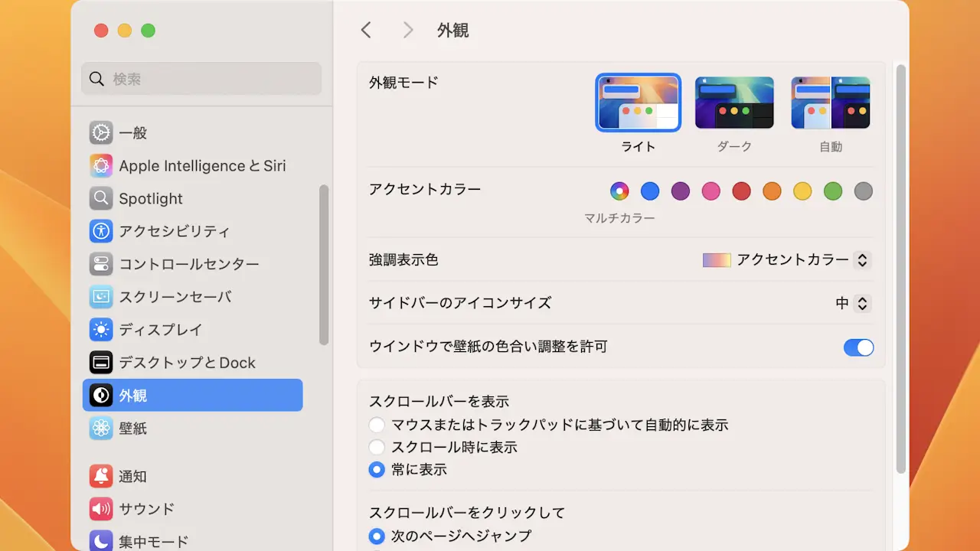Open デスクトップと Dock icon
Screen dimensions: 980x551
(100, 363)
